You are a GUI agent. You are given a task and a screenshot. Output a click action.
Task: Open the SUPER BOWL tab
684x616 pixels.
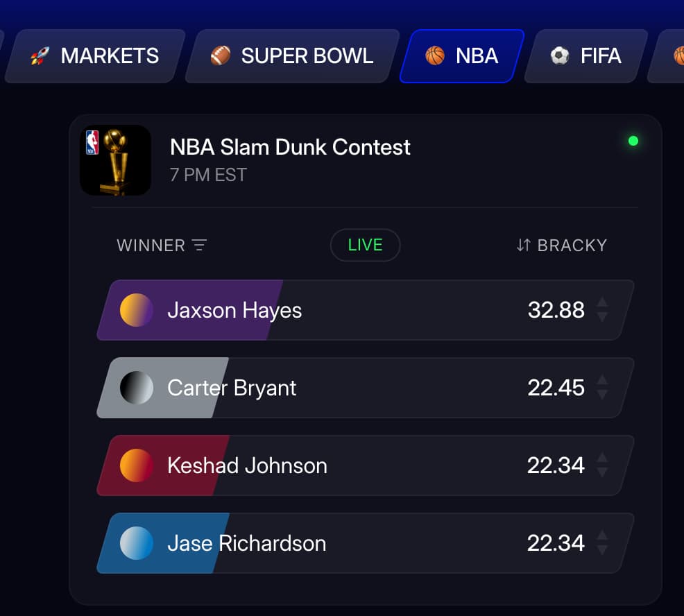pyautogui.click(x=293, y=56)
